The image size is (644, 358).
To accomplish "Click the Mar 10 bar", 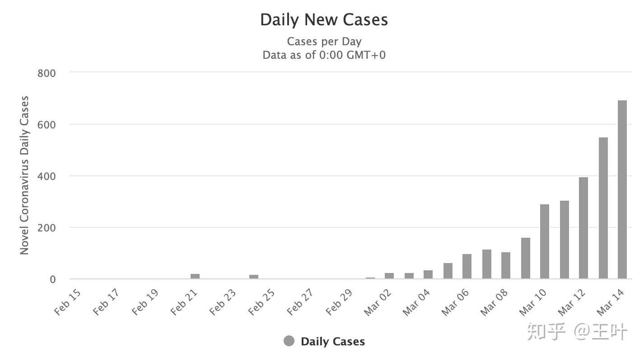I will [545, 241].
